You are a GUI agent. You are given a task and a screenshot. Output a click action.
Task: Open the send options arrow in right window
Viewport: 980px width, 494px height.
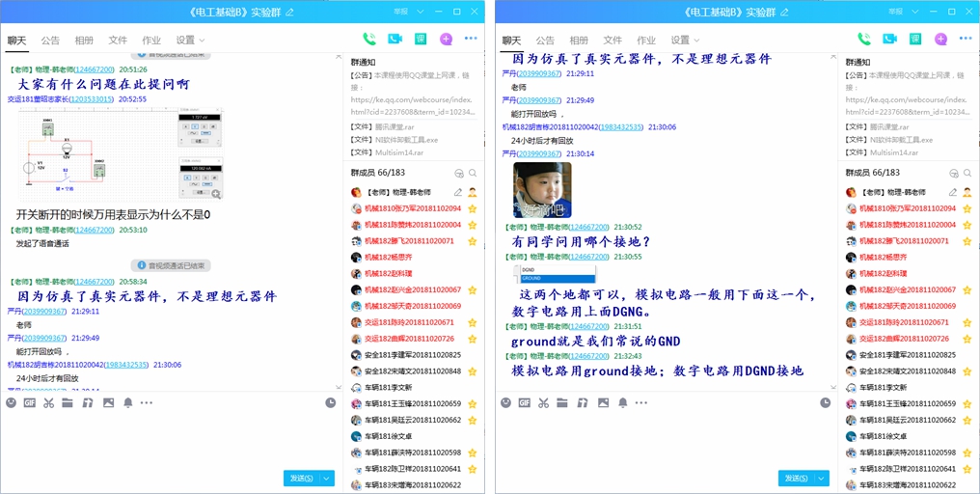(823, 478)
